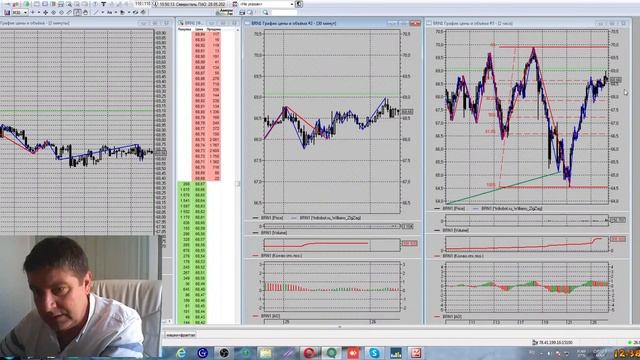The width and height of the screenshot is (640, 360).
Task: Click the ask row with volume 2 081
Action: coord(207,139)
